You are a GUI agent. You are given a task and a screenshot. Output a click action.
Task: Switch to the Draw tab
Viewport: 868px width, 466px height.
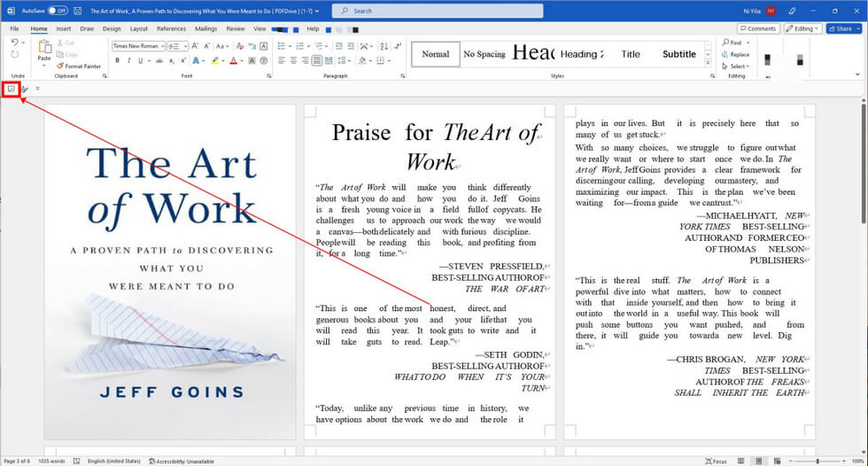pos(87,28)
